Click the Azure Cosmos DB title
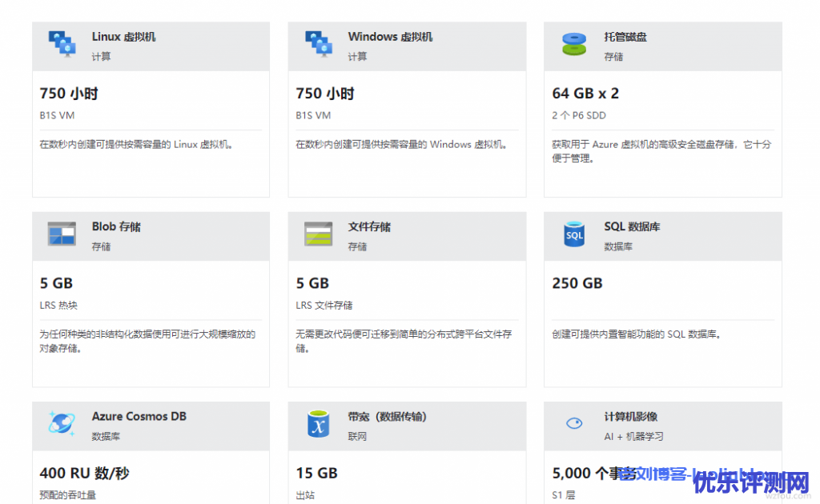Image resolution: width=820 pixels, height=504 pixels. (x=139, y=416)
